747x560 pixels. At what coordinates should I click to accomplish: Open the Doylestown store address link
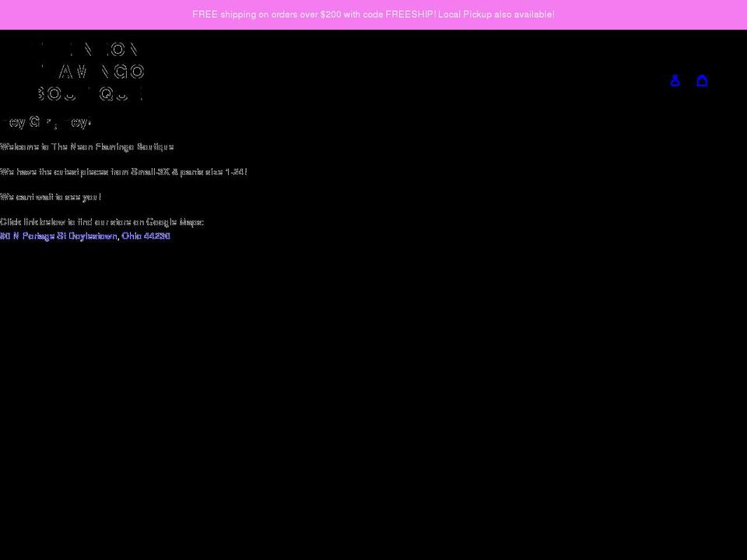pyautogui.click(x=86, y=236)
